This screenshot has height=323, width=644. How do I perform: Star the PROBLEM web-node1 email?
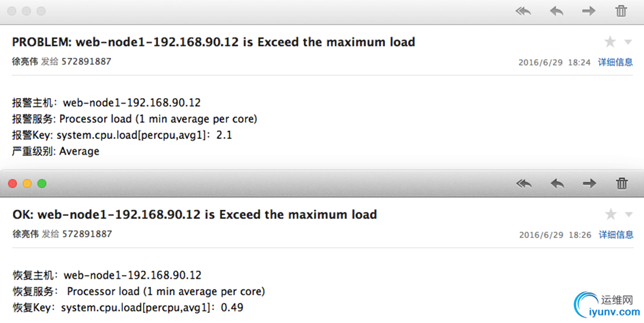(x=610, y=42)
